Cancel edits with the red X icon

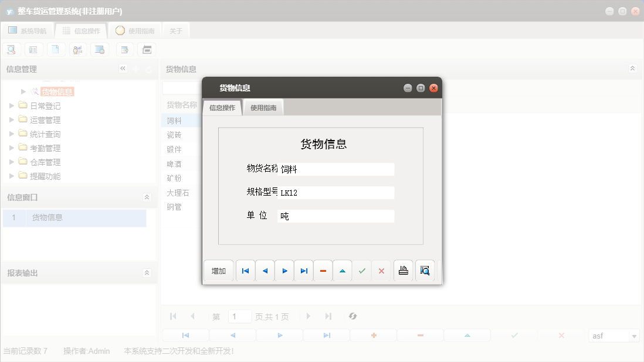(x=381, y=270)
